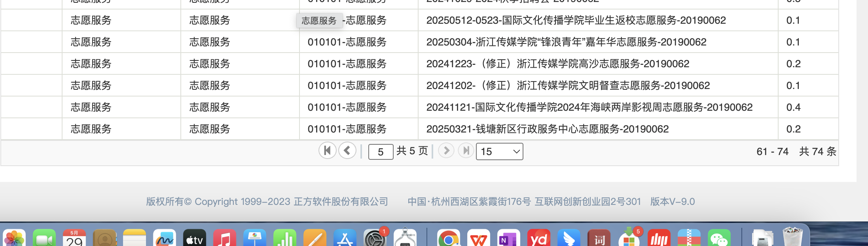Click the 海峡两岸影视周志愿服务 record

click(x=589, y=107)
